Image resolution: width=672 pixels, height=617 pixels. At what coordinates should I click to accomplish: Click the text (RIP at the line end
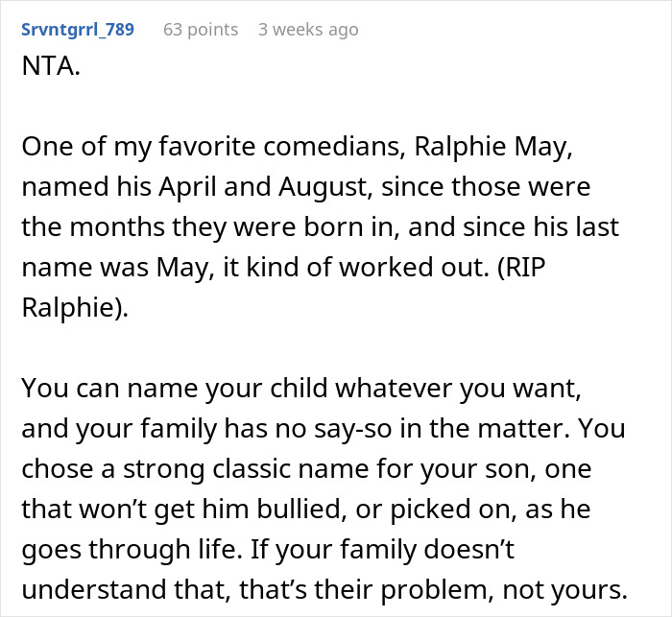[521, 268]
